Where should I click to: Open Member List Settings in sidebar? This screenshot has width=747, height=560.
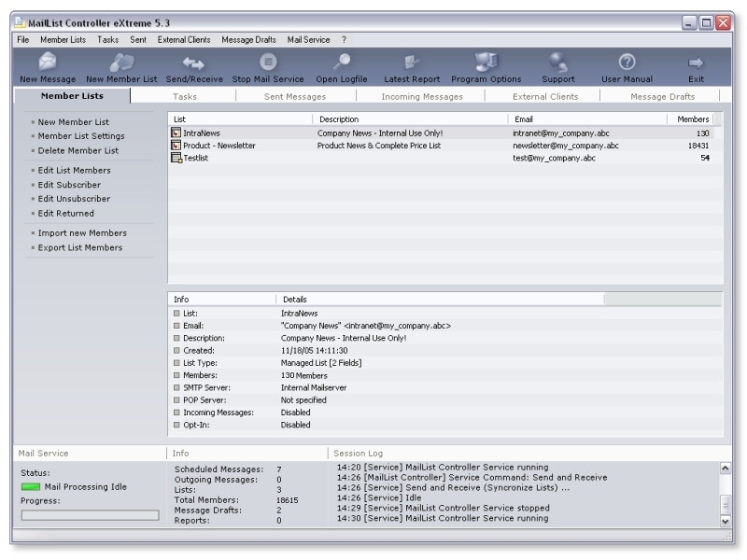81,135
